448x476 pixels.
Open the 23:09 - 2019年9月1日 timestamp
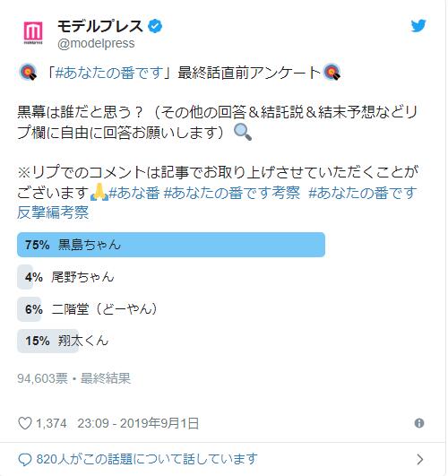(138, 423)
